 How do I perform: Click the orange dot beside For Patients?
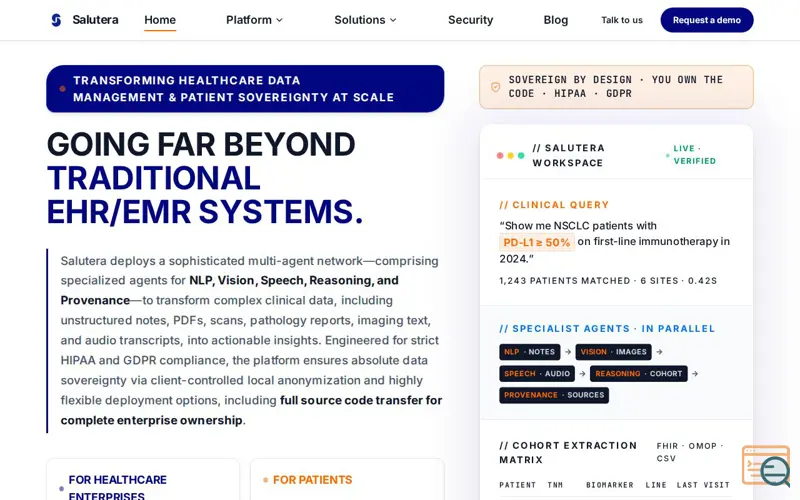(265, 480)
